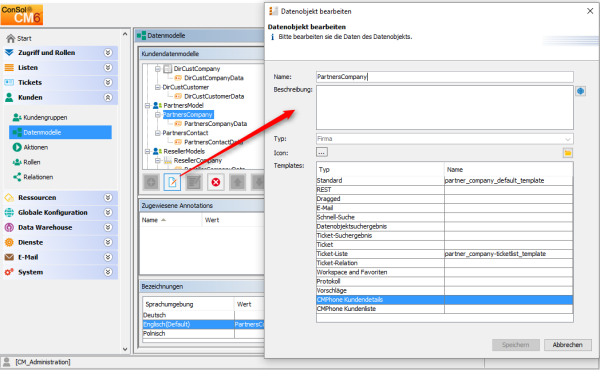Click the ellipsis icon chooser button

[x=321, y=152]
